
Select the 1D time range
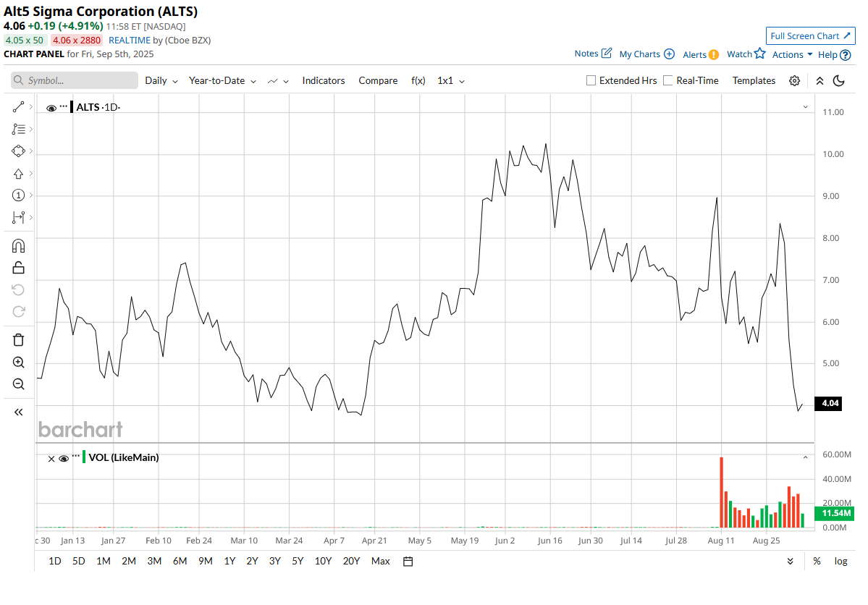55,562
